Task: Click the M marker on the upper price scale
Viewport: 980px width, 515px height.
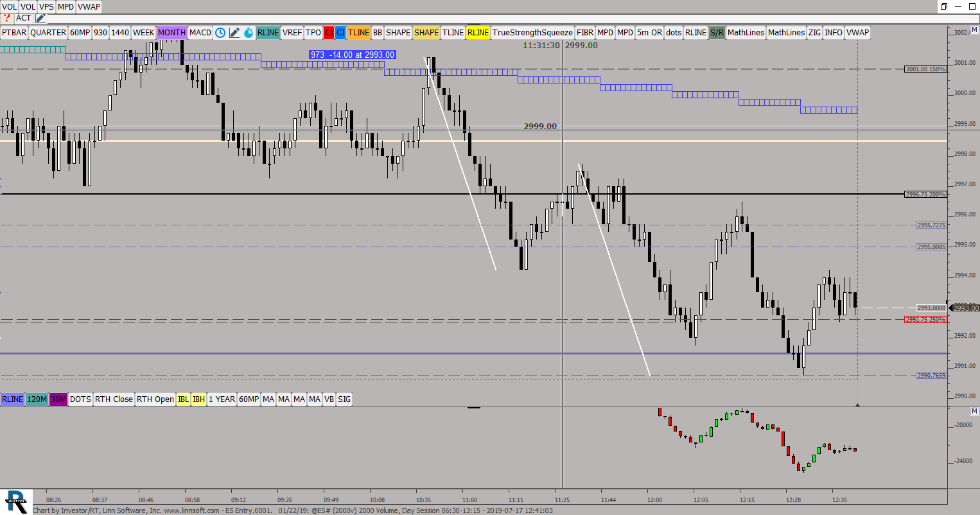Action: [974, 30]
